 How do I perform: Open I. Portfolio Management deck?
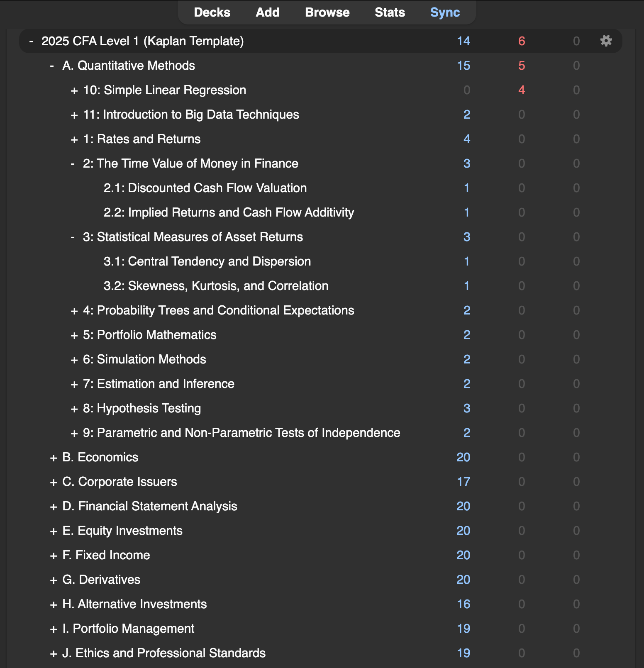(128, 629)
